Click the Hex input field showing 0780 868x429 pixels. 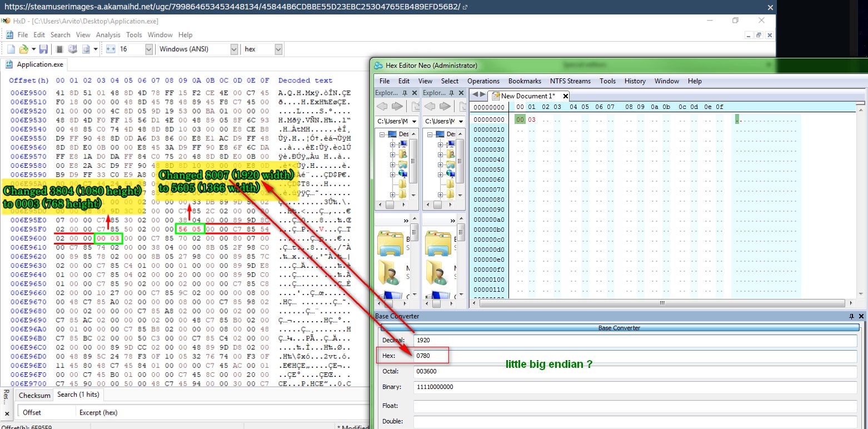(633, 355)
